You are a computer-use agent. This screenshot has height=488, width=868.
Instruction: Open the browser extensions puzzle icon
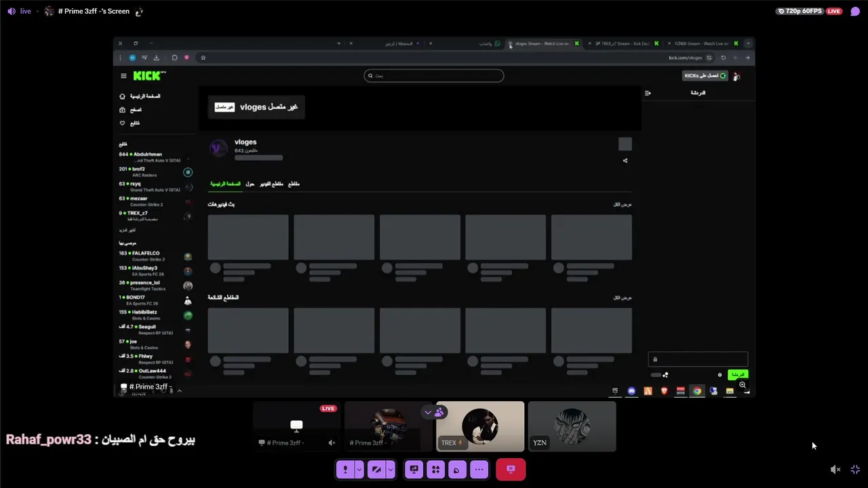click(x=174, y=58)
